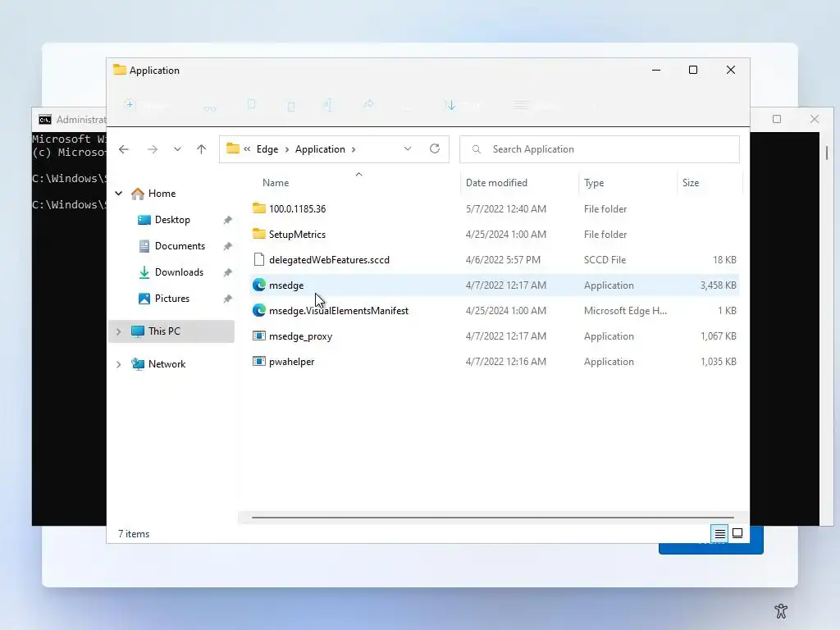The height and width of the screenshot is (630, 840).
Task: Sort by the Size column
Action: 691,183
